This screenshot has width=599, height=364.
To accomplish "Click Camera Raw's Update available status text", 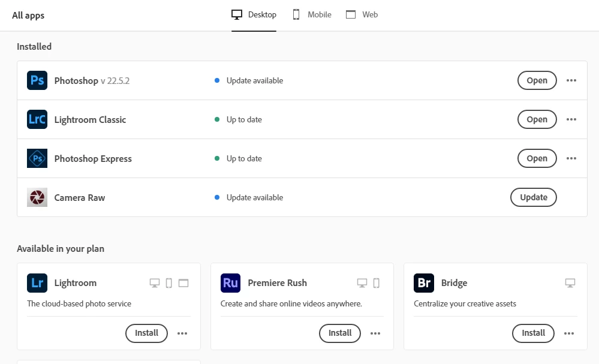I will [255, 197].
